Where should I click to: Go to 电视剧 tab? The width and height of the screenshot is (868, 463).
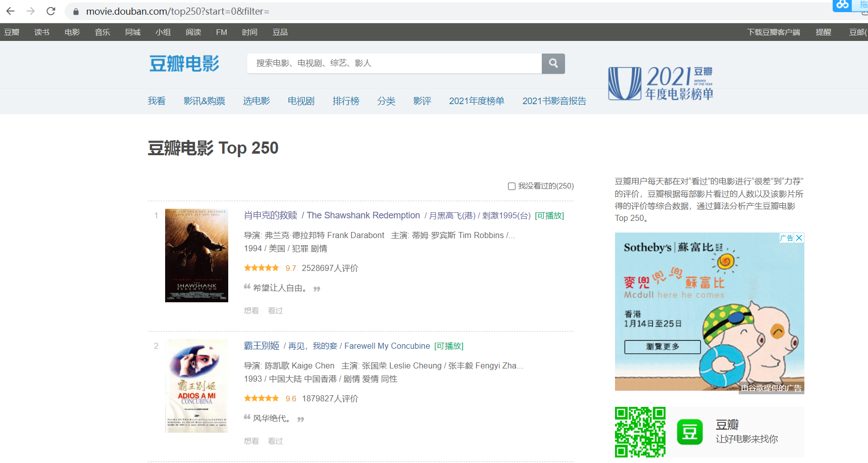(301, 101)
